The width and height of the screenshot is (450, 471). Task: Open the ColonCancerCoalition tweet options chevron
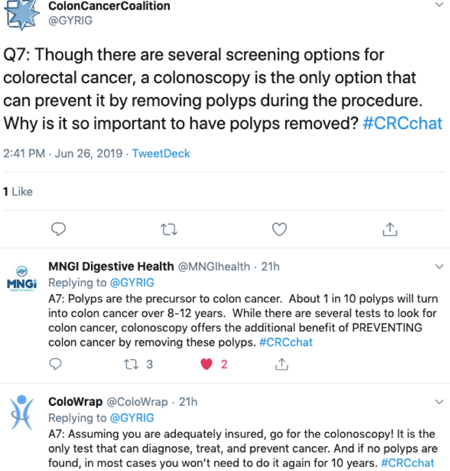tap(439, 5)
